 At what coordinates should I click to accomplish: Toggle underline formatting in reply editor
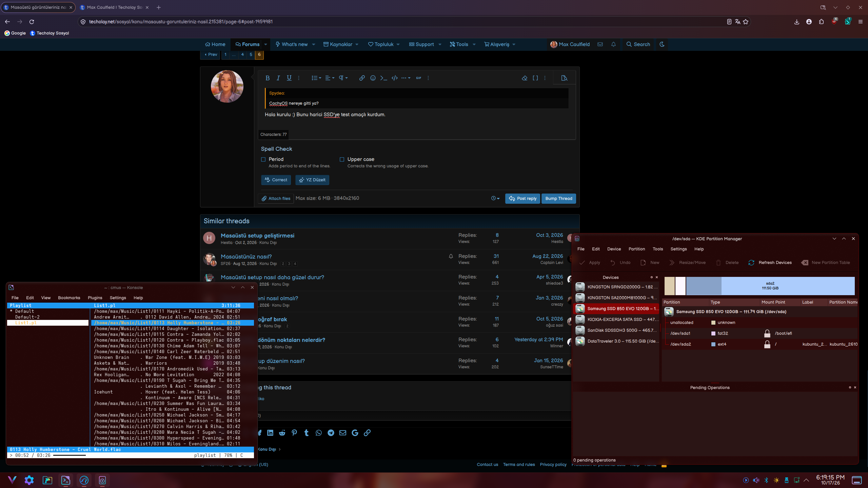pyautogui.click(x=289, y=78)
